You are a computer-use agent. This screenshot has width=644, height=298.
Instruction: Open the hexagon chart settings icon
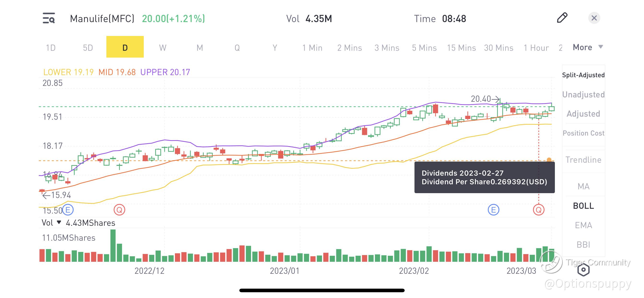click(583, 270)
